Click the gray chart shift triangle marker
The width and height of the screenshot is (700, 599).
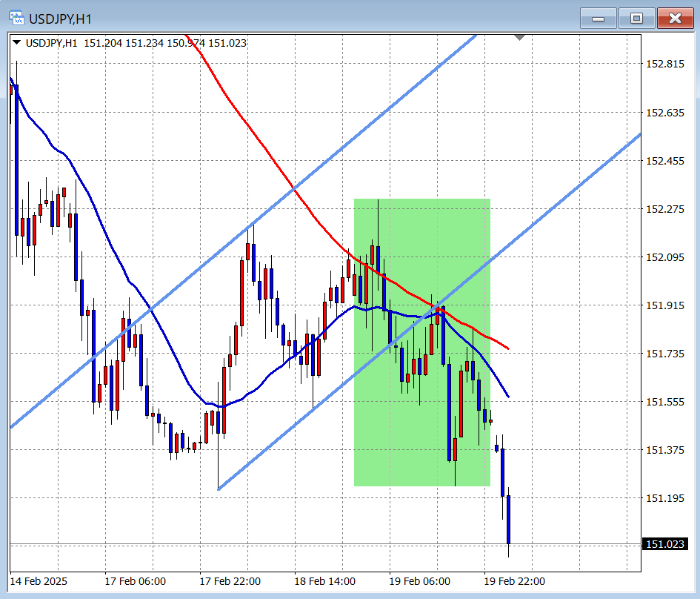[x=519, y=36]
